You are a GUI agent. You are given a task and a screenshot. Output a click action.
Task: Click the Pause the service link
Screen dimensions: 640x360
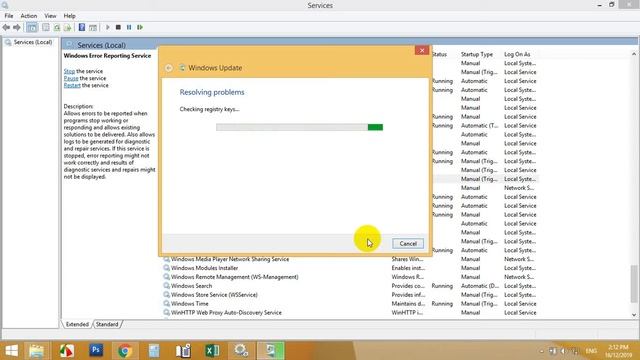(x=71, y=78)
